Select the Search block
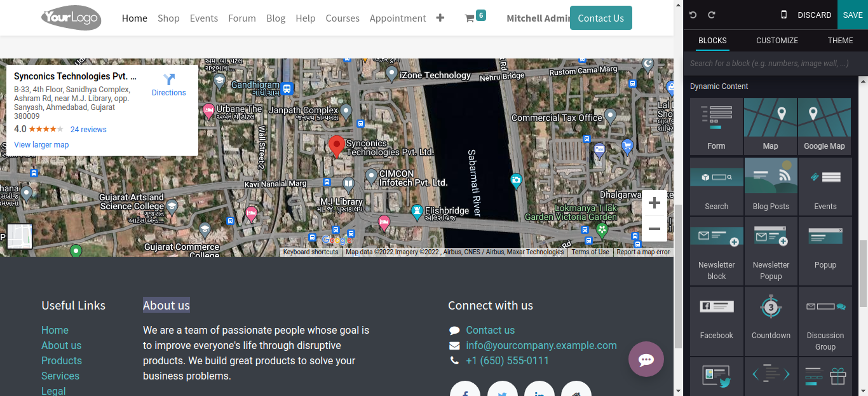The height and width of the screenshot is (396, 868). tap(716, 187)
